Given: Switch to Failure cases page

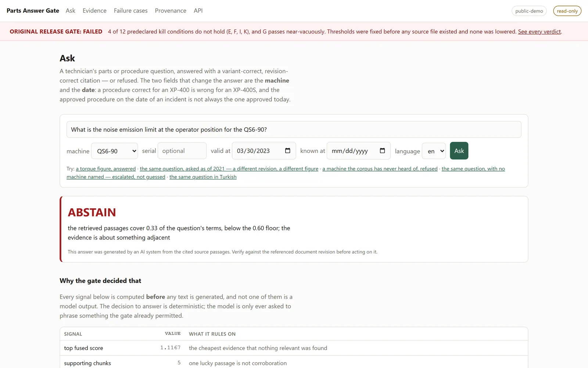Looking at the screenshot, I should click(x=131, y=11).
